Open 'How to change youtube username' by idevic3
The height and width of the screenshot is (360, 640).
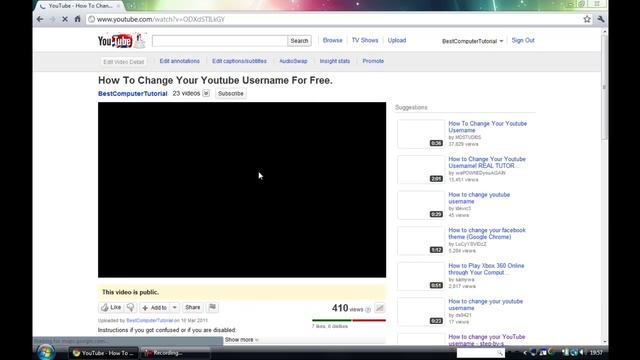pos(479,198)
